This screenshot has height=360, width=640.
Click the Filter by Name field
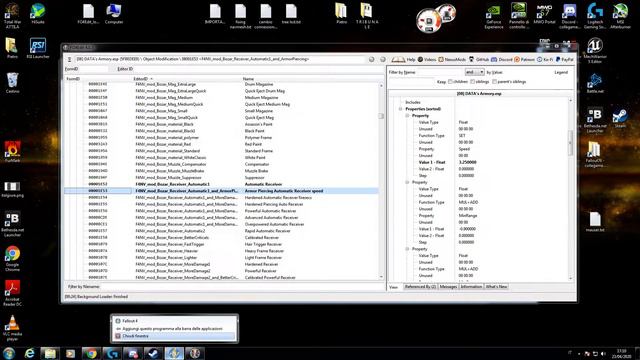(440, 72)
